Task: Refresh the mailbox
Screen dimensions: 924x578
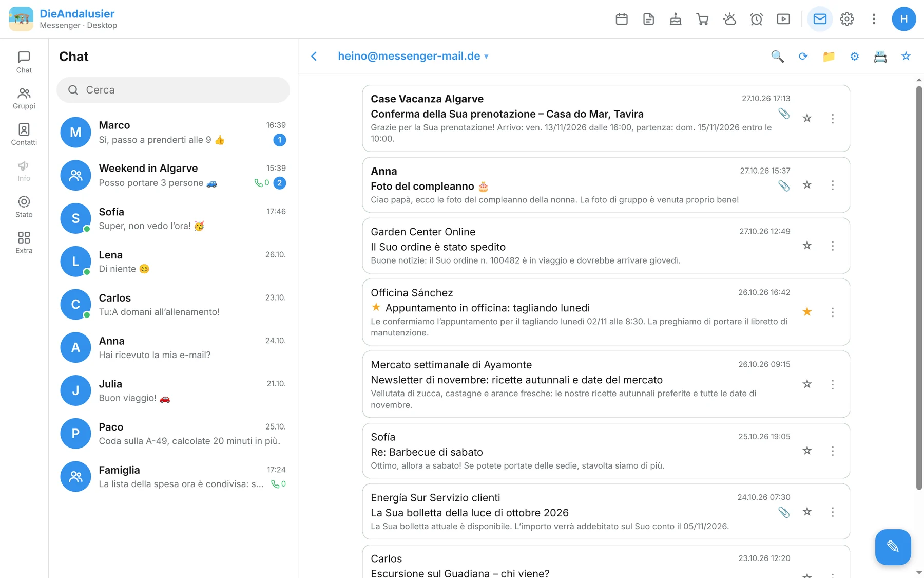Action: pyautogui.click(x=803, y=57)
